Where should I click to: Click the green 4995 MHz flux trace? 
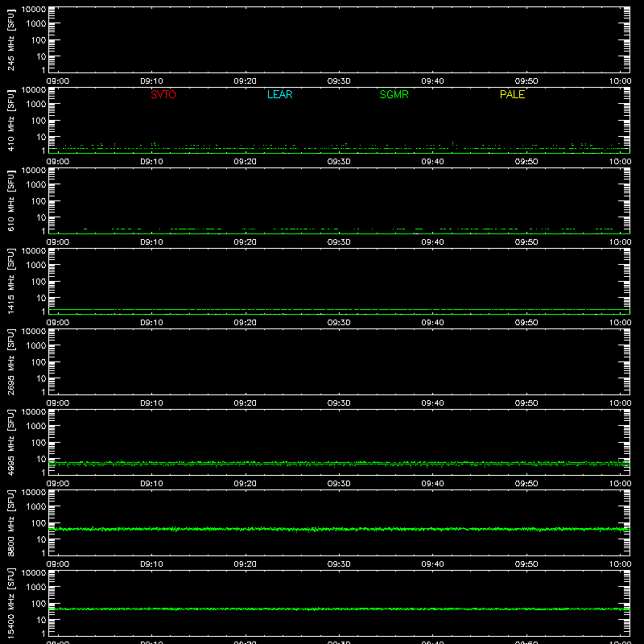339,464
